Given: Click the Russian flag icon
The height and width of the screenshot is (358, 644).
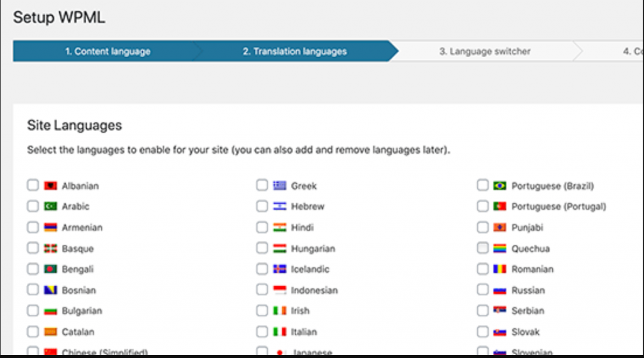Looking at the screenshot, I should 500,290.
